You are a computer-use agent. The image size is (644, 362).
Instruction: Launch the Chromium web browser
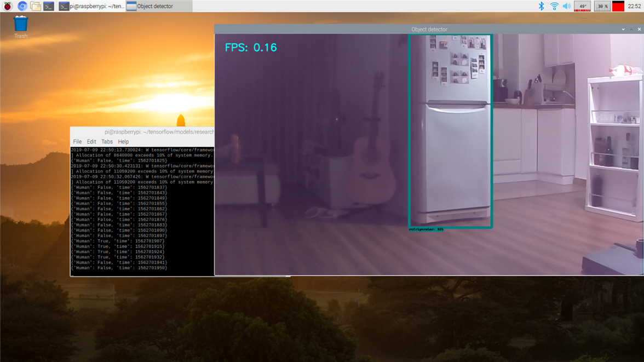point(22,6)
